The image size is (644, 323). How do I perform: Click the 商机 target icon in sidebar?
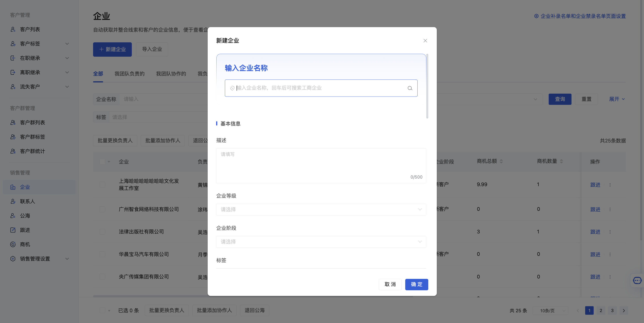(x=13, y=244)
